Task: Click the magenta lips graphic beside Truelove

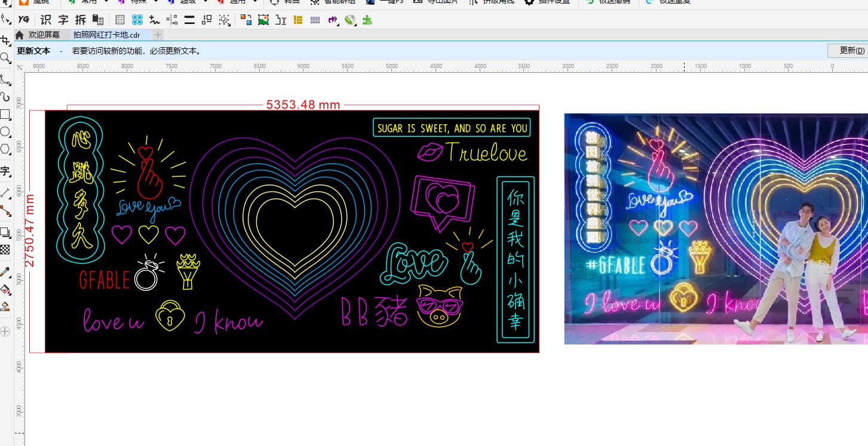Action: [430, 152]
